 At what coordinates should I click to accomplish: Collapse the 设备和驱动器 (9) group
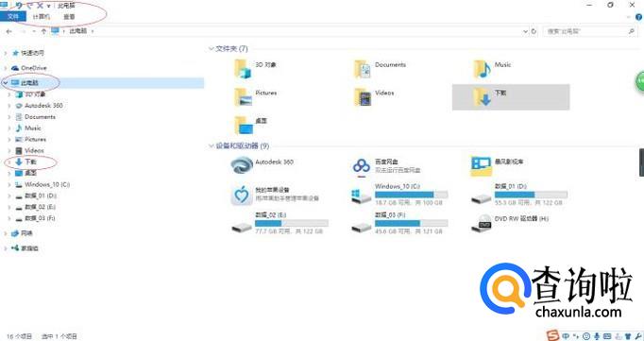[x=212, y=145]
